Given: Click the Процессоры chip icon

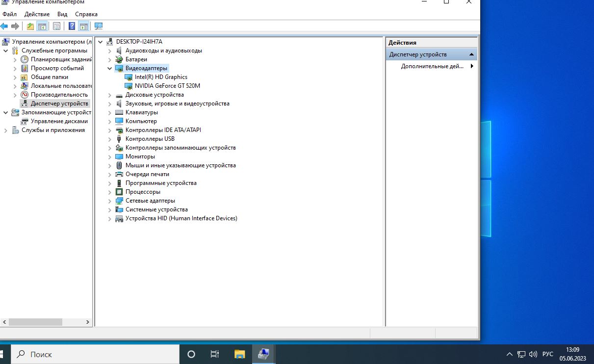Looking at the screenshot, I should pyautogui.click(x=119, y=192).
